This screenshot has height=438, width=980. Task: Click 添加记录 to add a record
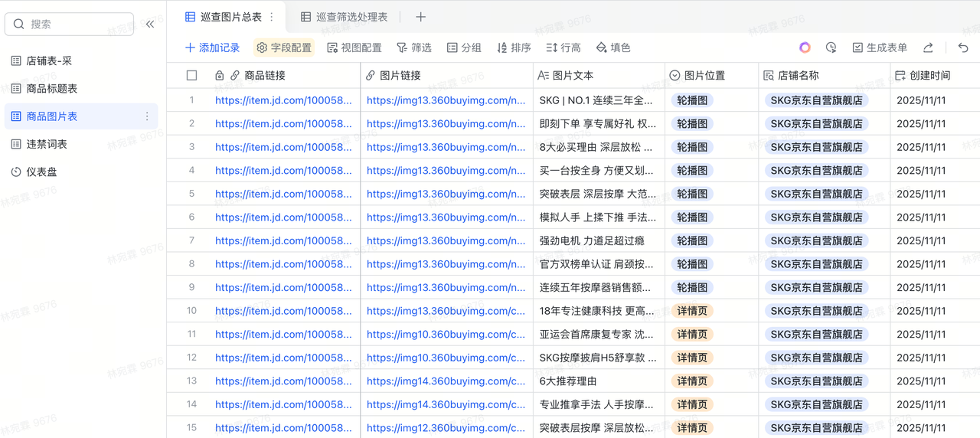point(212,47)
